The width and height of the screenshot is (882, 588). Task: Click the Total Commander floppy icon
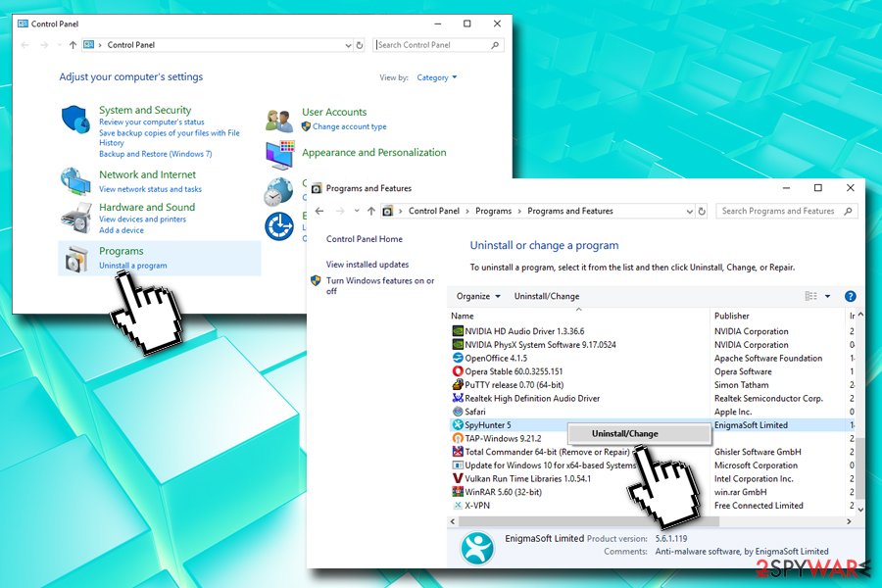(x=458, y=452)
